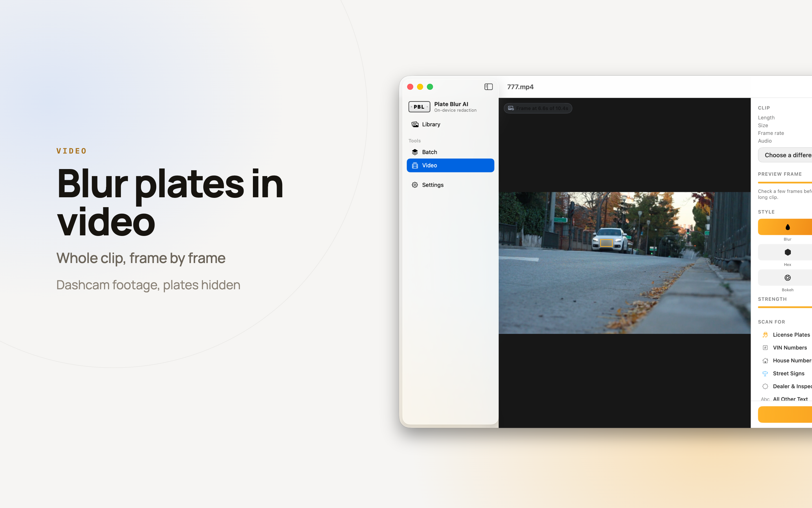The image size is (812, 508).
Task: Click the Choose a different clip button
Action: [x=785, y=155]
